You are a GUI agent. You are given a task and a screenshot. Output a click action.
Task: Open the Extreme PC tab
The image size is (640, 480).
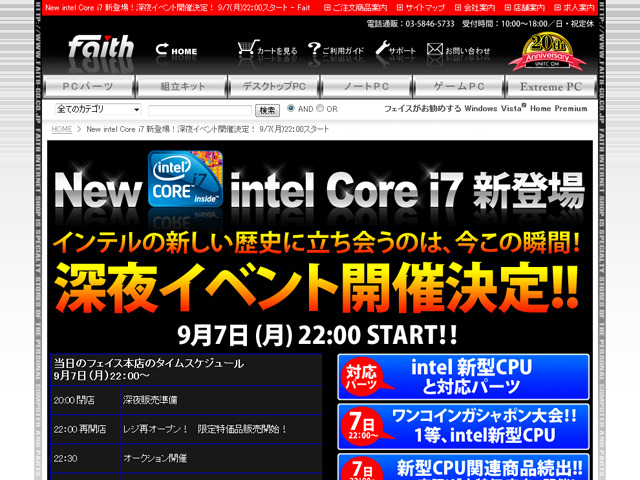[x=551, y=87]
